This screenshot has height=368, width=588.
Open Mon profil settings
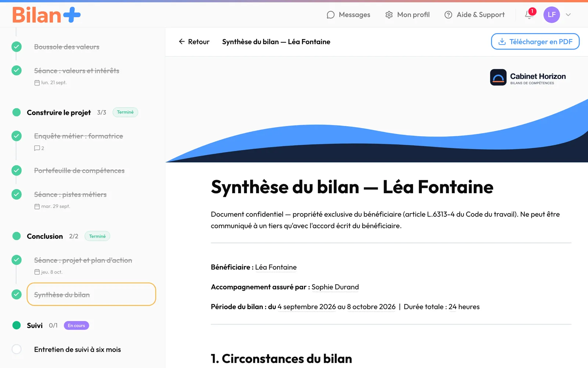407,15
